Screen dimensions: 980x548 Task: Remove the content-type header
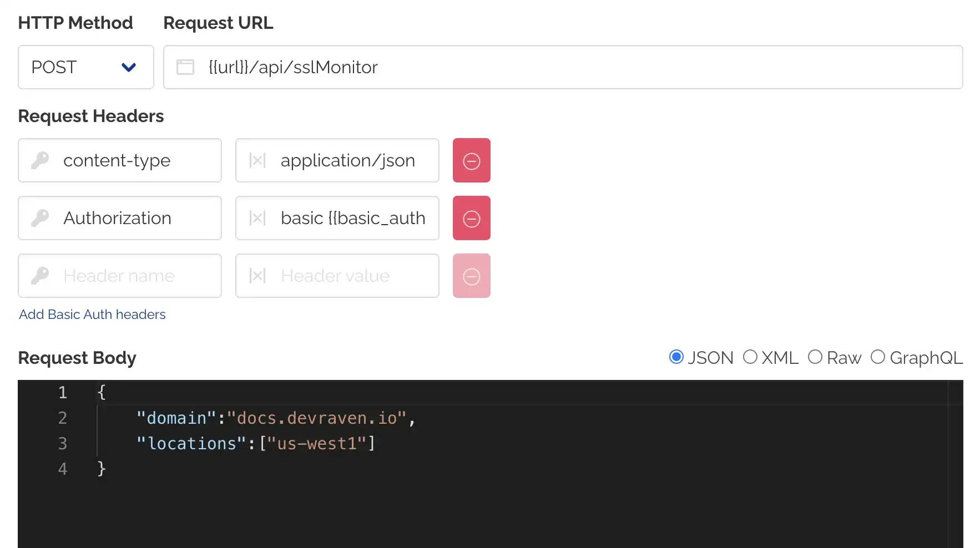[x=471, y=160]
